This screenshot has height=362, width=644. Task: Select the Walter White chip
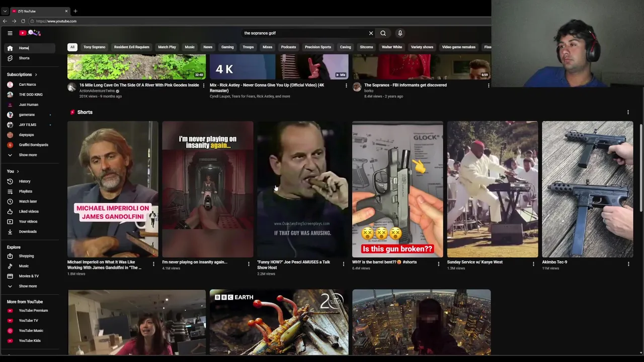392,47
